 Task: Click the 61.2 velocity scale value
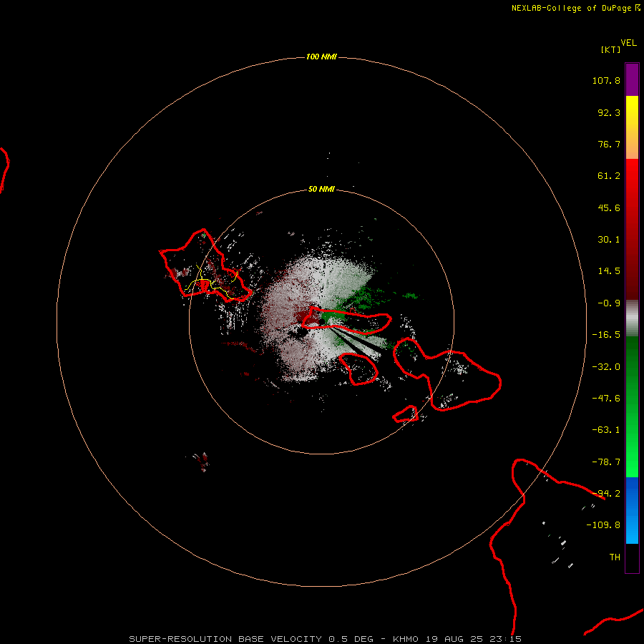tap(609, 176)
